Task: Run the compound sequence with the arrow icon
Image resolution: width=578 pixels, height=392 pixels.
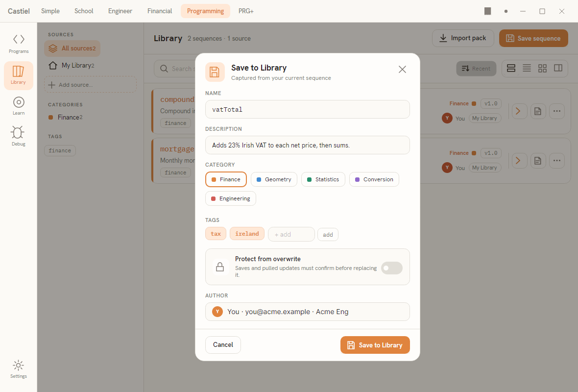Action: [x=519, y=111]
